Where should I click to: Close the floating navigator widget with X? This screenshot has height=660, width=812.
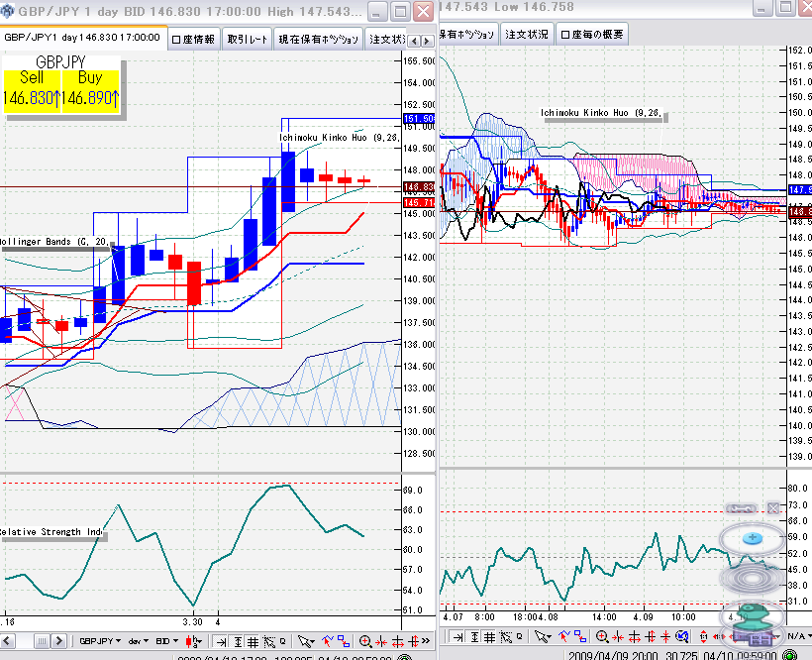[772, 508]
